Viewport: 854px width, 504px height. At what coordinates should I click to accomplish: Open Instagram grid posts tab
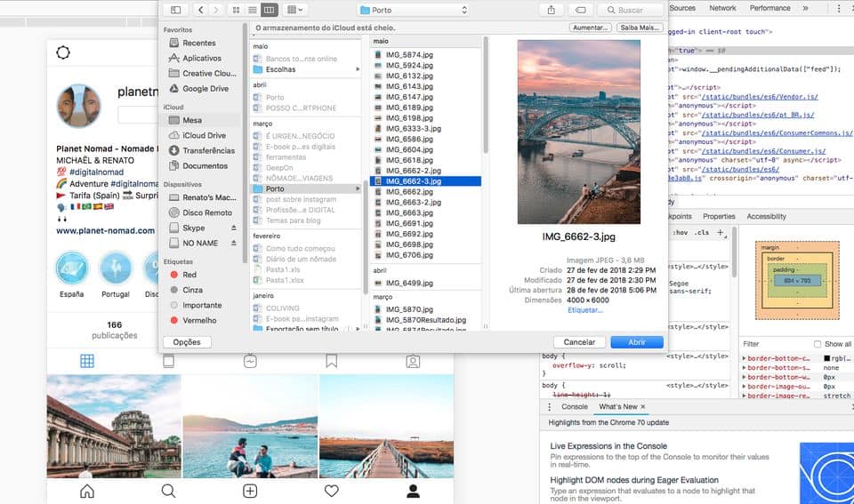pyautogui.click(x=87, y=361)
